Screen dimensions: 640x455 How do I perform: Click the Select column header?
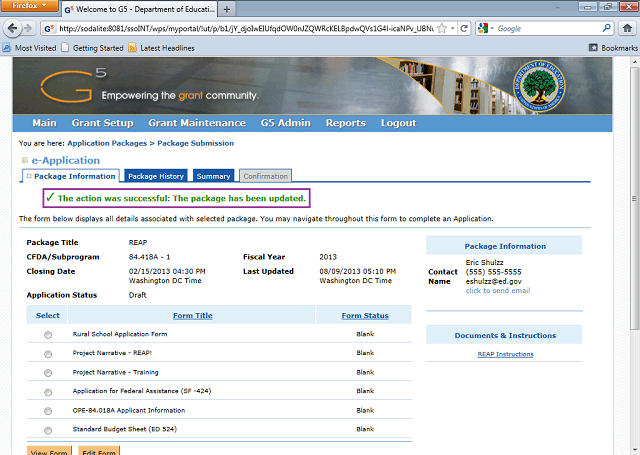47,315
